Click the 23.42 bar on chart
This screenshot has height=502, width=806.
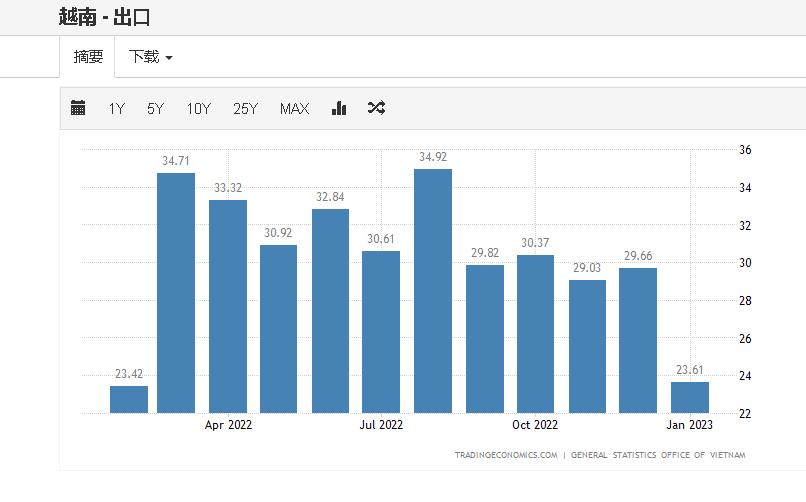pyautogui.click(x=129, y=399)
